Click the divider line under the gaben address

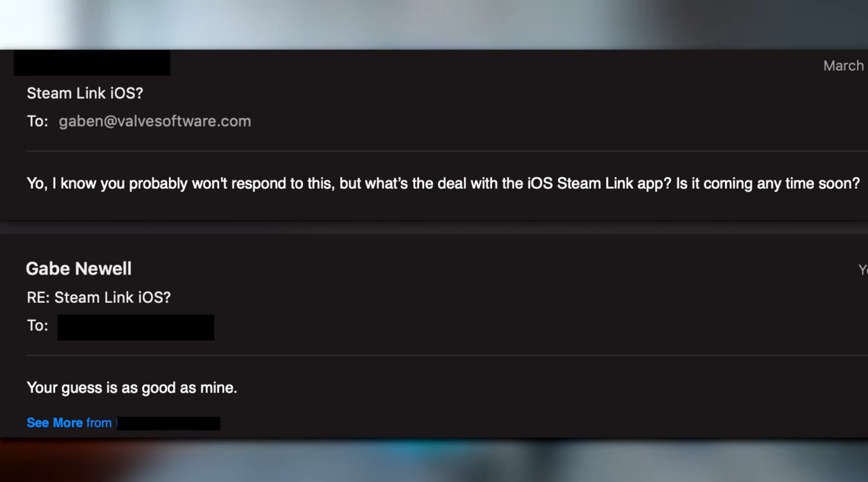tap(447, 150)
